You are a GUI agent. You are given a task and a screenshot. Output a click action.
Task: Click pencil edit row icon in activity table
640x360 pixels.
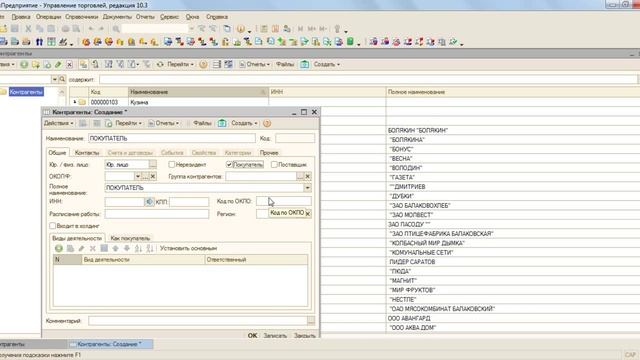tap(81, 248)
